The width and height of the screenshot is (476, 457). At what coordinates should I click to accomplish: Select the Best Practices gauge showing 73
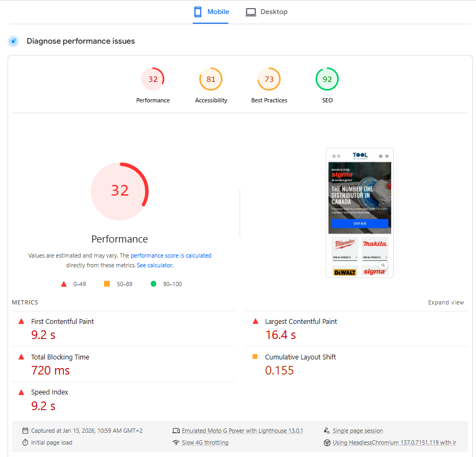269,79
